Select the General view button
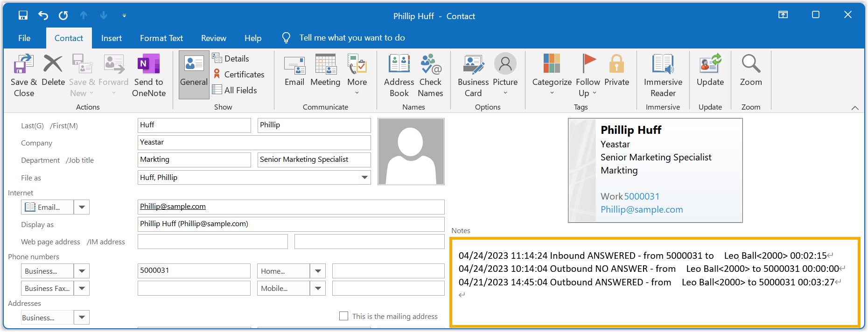This screenshot has width=868, height=332. point(194,75)
